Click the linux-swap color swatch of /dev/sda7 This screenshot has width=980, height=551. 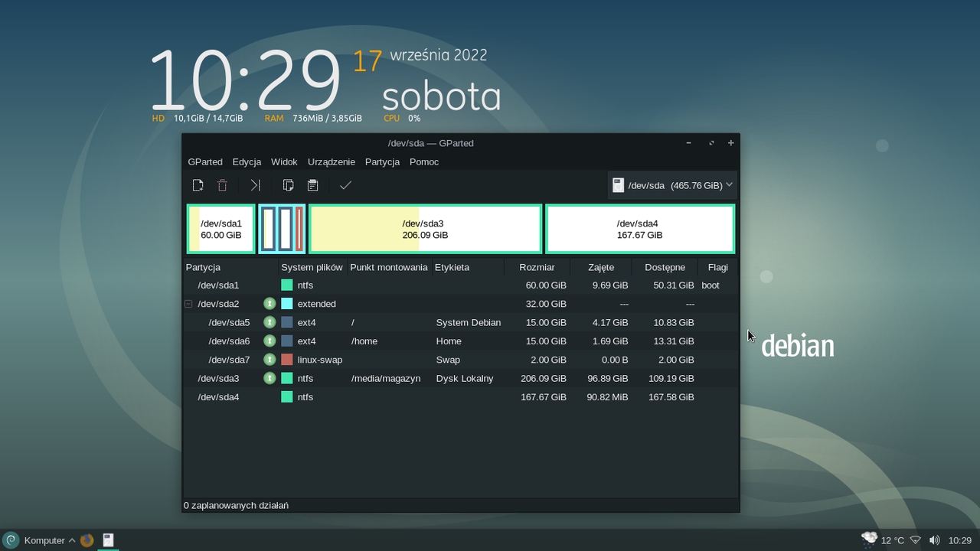pos(287,360)
